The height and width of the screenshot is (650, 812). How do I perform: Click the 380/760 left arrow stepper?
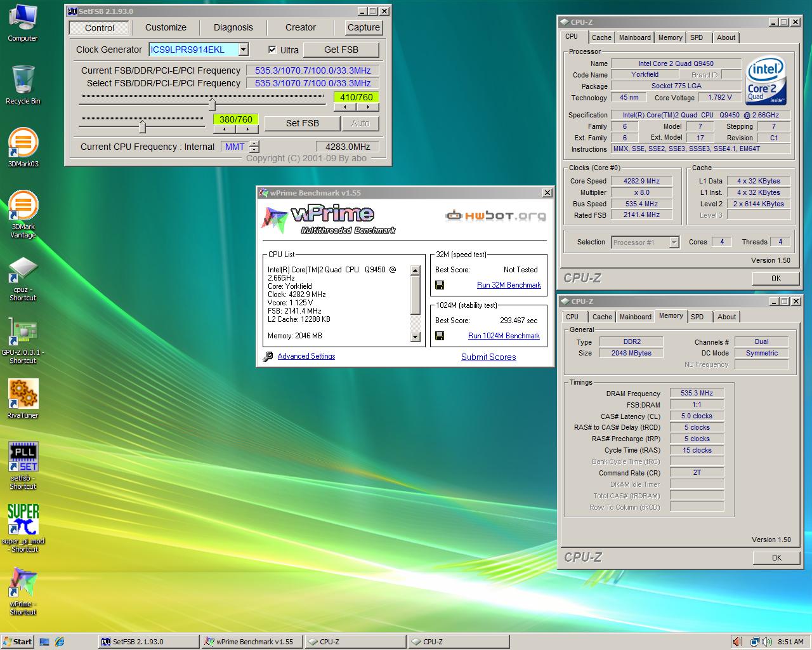click(x=224, y=129)
